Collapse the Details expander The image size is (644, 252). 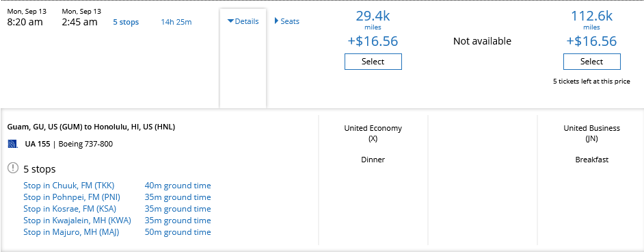[x=243, y=21]
